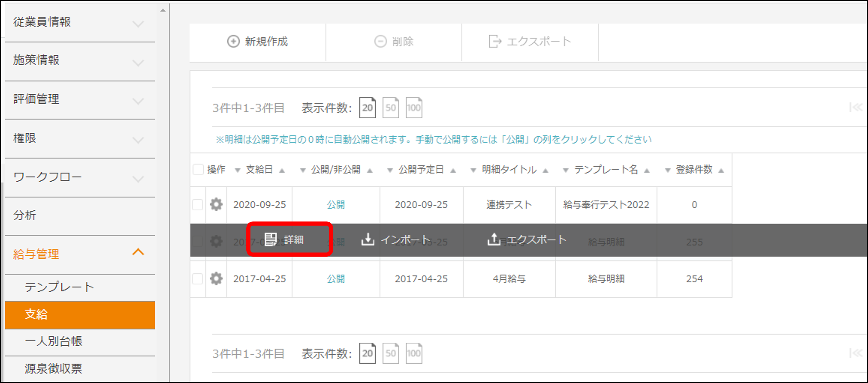Show 50 items per page at the top
Viewport: 868px width, 383px height.
tap(390, 108)
